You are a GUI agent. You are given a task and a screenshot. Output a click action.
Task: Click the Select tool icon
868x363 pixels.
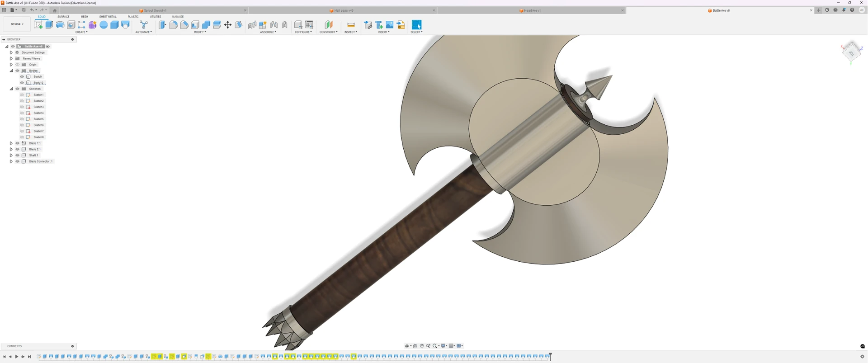[416, 25]
